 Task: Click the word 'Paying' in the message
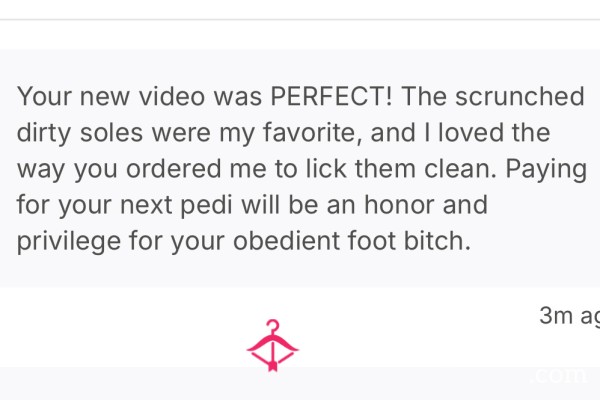point(546,170)
